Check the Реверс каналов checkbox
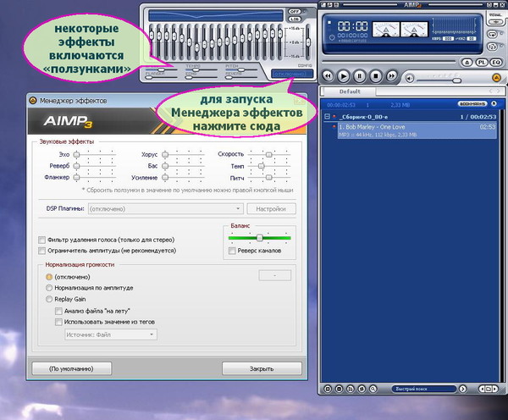The height and width of the screenshot is (420, 508). [x=232, y=251]
